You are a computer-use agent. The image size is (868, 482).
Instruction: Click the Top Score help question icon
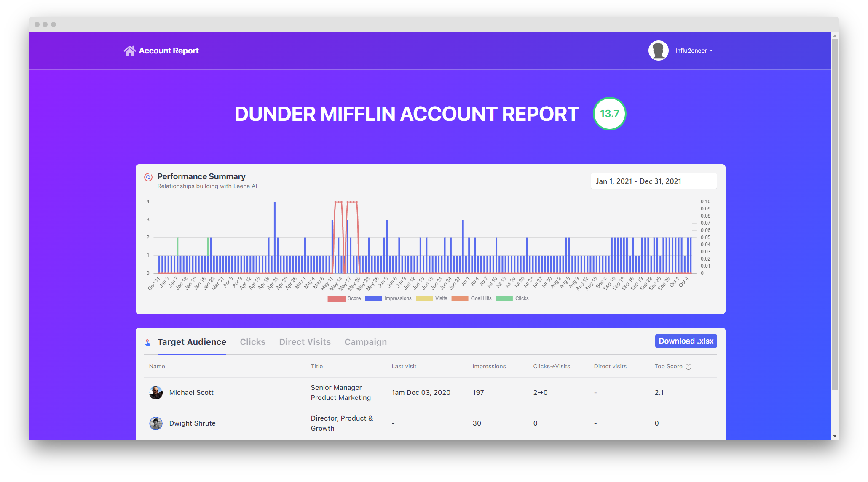pyautogui.click(x=689, y=367)
